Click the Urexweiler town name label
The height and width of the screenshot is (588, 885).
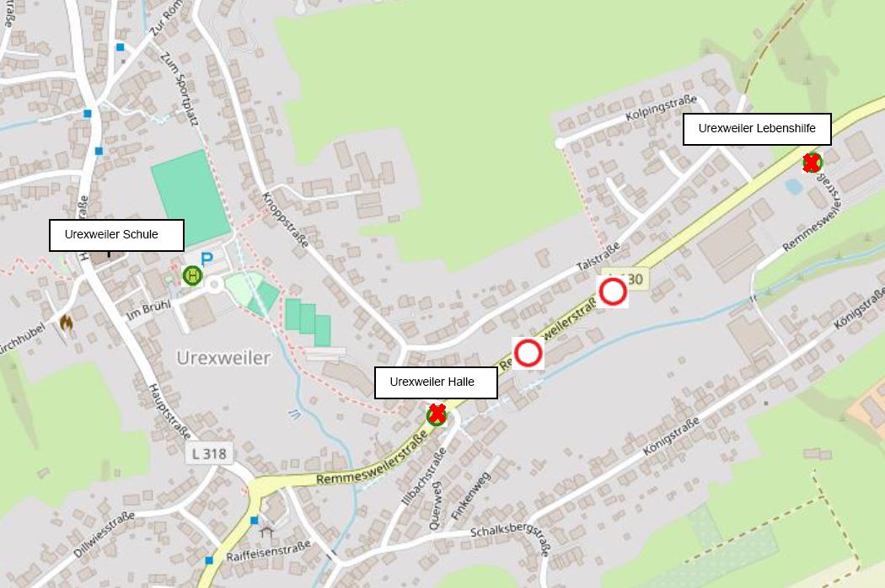click(x=223, y=358)
